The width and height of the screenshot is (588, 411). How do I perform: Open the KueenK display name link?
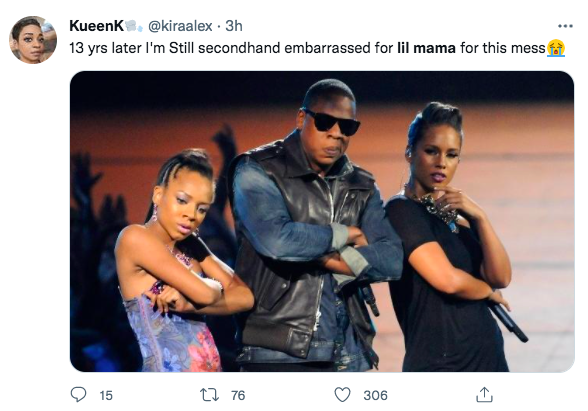click(x=96, y=26)
